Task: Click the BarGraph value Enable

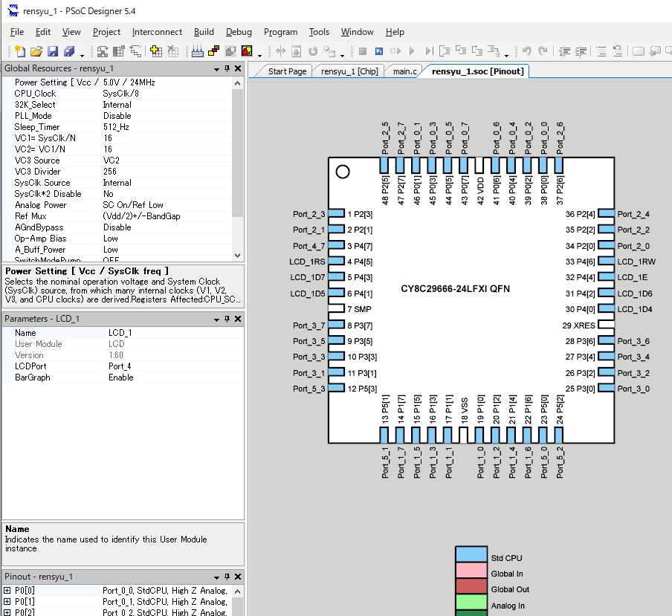Action: (x=121, y=377)
